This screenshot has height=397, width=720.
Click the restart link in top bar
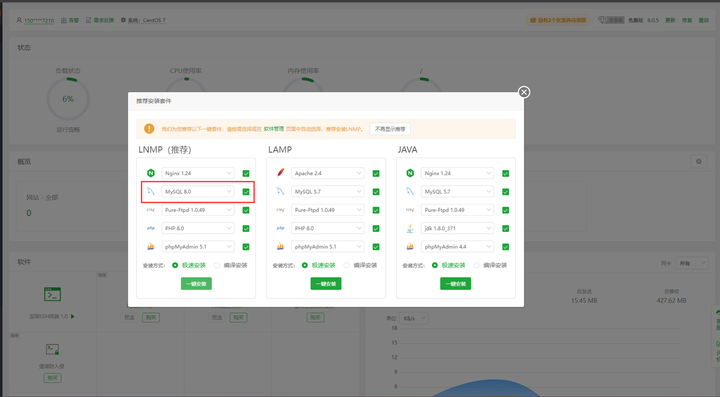coord(703,20)
